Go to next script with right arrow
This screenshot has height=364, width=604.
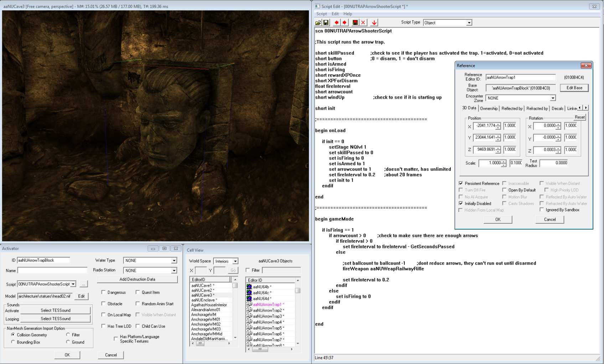point(345,22)
